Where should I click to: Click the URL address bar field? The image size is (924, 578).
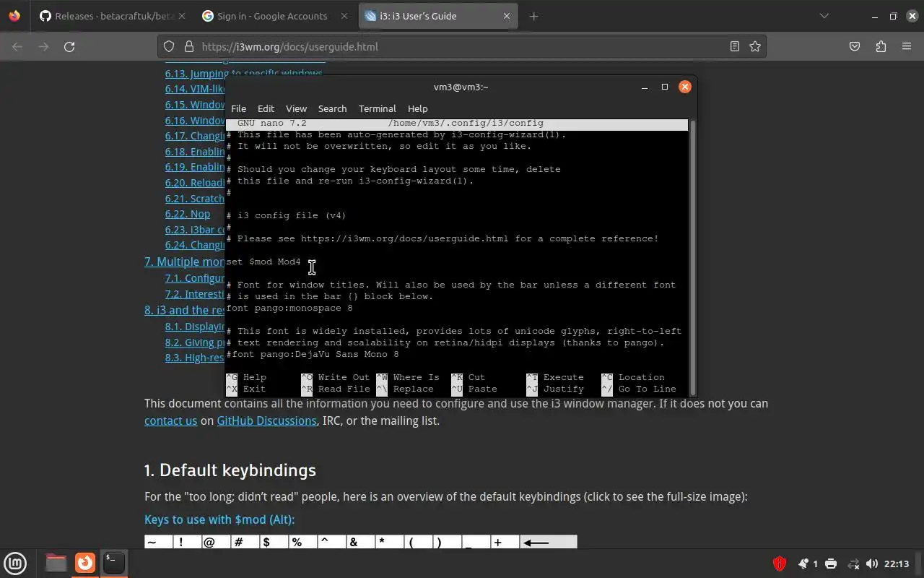click(x=462, y=46)
